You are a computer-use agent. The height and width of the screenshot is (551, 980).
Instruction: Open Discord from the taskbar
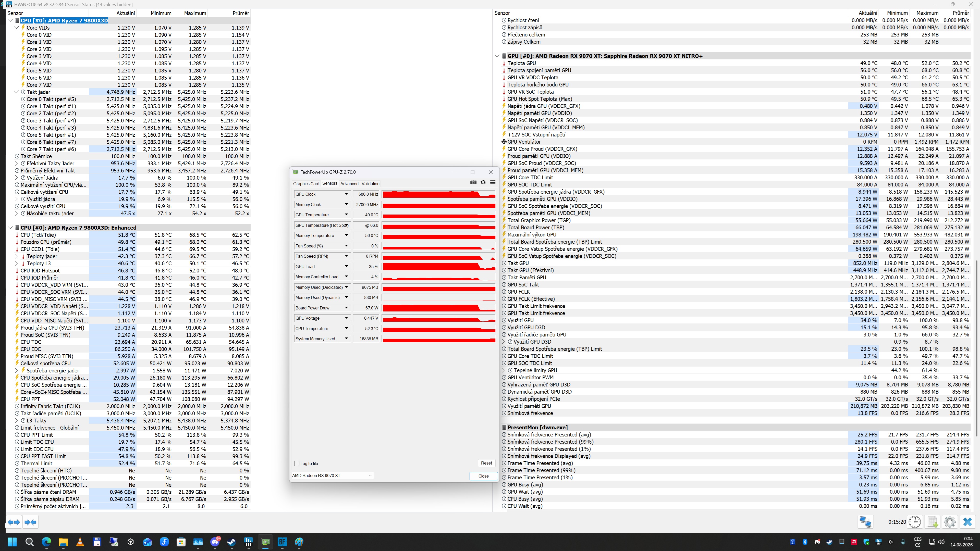point(215,542)
